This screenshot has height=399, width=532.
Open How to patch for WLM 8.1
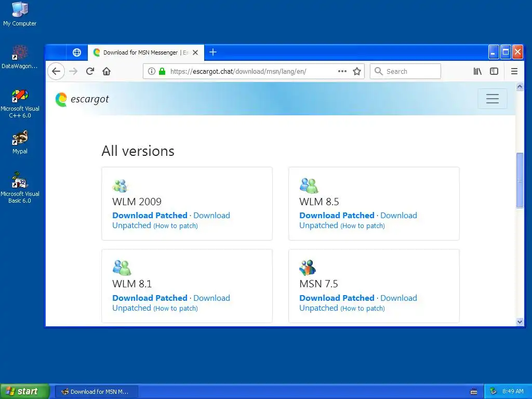click(x=176, y=309)
